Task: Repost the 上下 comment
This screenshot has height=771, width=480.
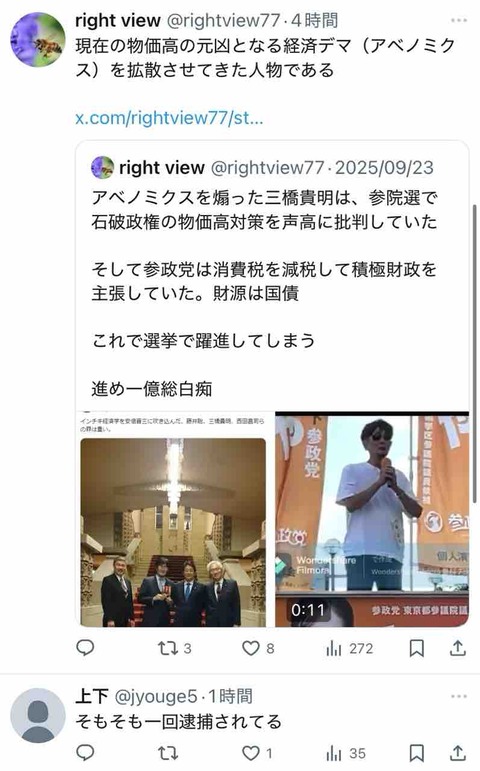Action: click(x=167, y=753)
